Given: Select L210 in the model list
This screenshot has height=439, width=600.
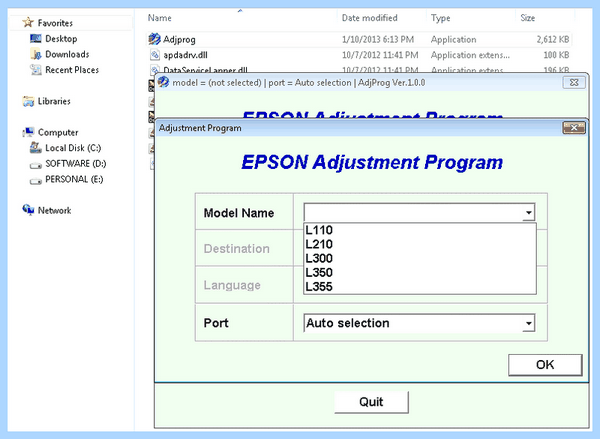Looking at the screenshot, I should coord(420,244).
